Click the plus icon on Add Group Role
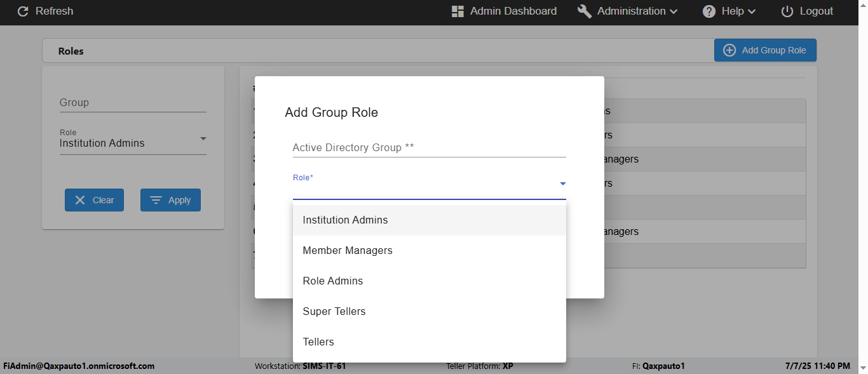 [730, 50]
